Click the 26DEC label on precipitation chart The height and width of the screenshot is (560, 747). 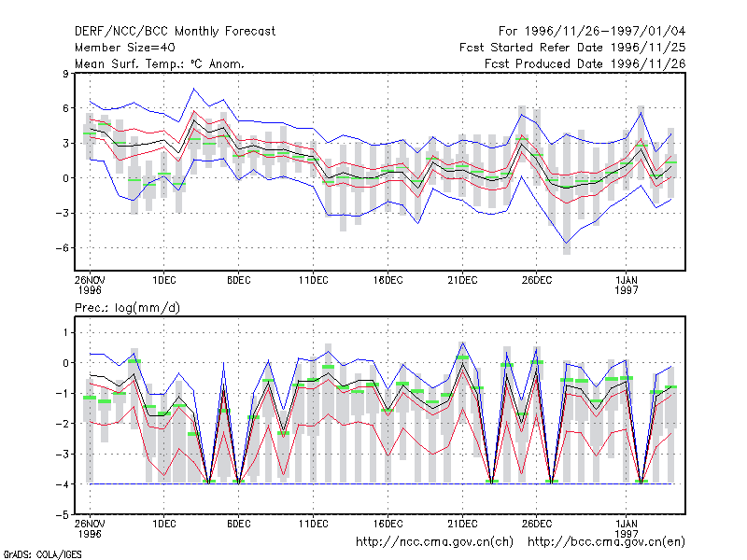pyautogui.click(x=536, y=524)
